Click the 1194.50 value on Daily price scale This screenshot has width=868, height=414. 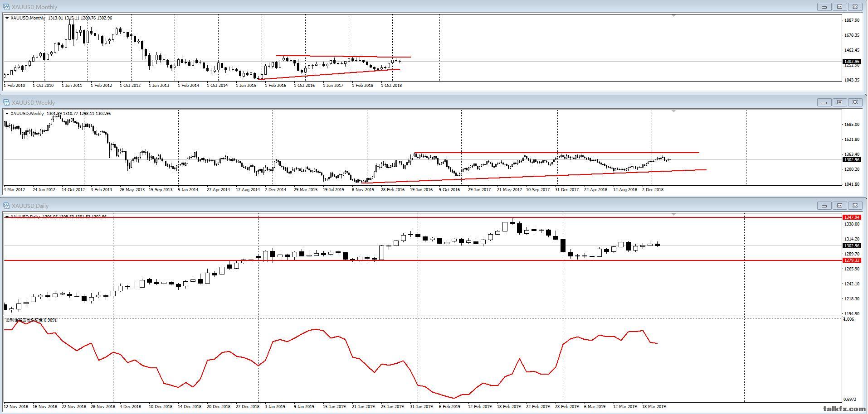click(852, 314)
